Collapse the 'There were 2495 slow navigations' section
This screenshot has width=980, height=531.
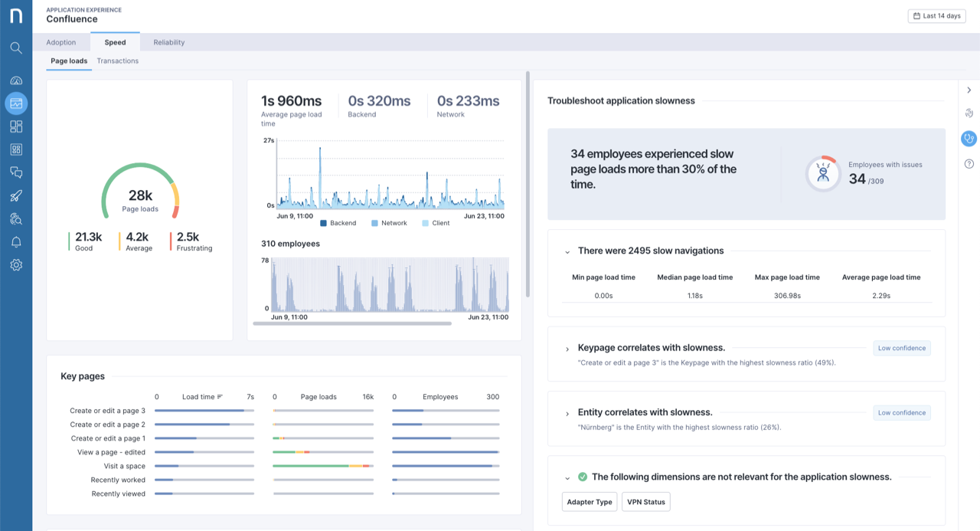click(x=567, y=251)
